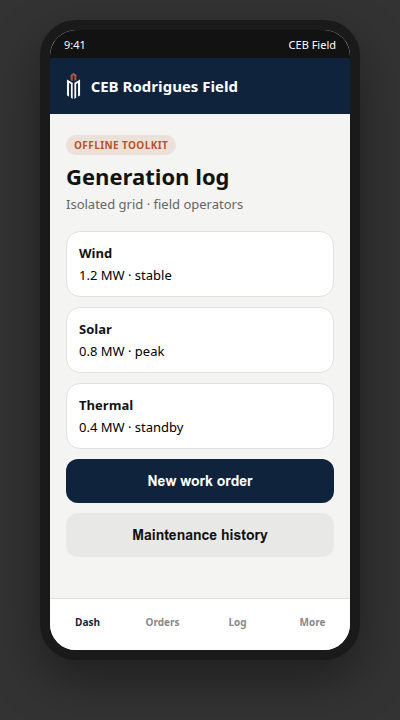This screenshot has width=400, height=720.
Task: Open the More tab
Action: (312, 622)
